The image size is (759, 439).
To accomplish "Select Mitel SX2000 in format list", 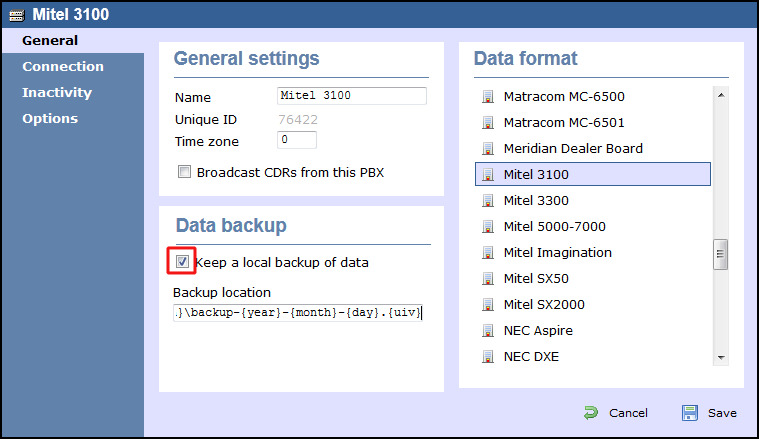I will [x=592, y=304].
